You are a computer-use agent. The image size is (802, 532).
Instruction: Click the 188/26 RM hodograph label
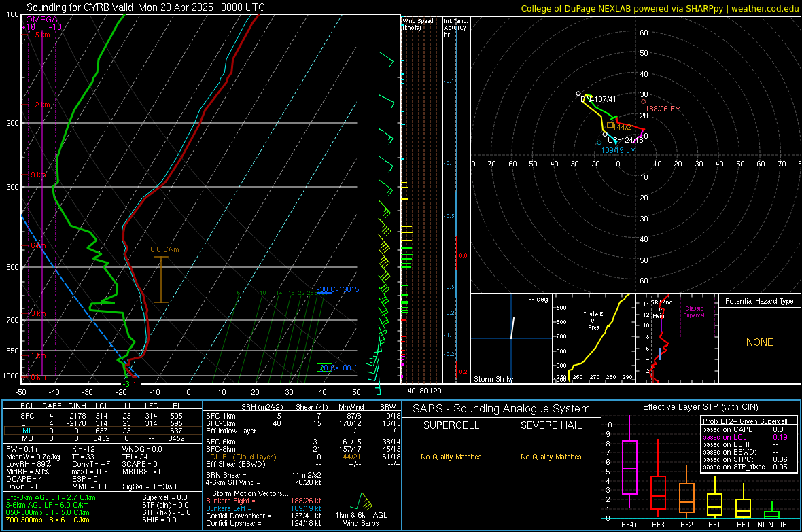[663, 109]
